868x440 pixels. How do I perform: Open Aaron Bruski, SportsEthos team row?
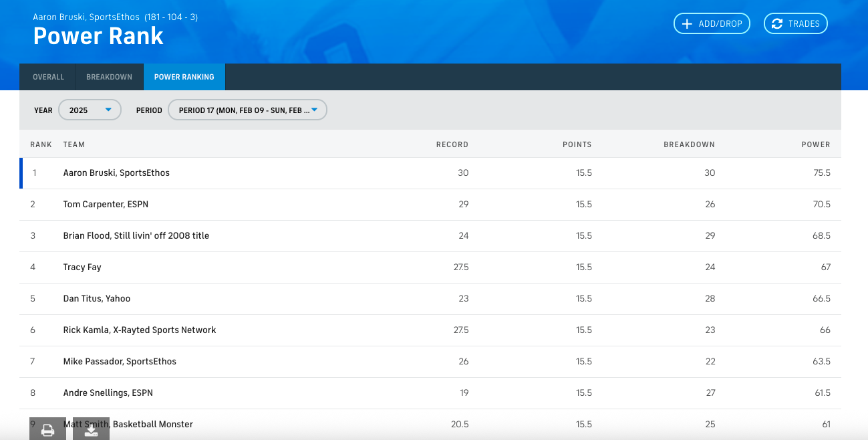point(116,173)
